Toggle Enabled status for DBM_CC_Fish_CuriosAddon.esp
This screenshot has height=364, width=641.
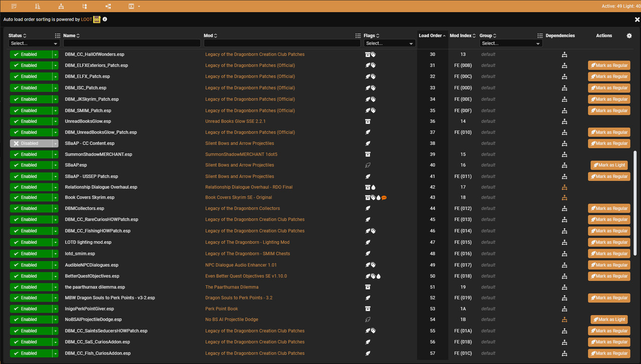31,353
